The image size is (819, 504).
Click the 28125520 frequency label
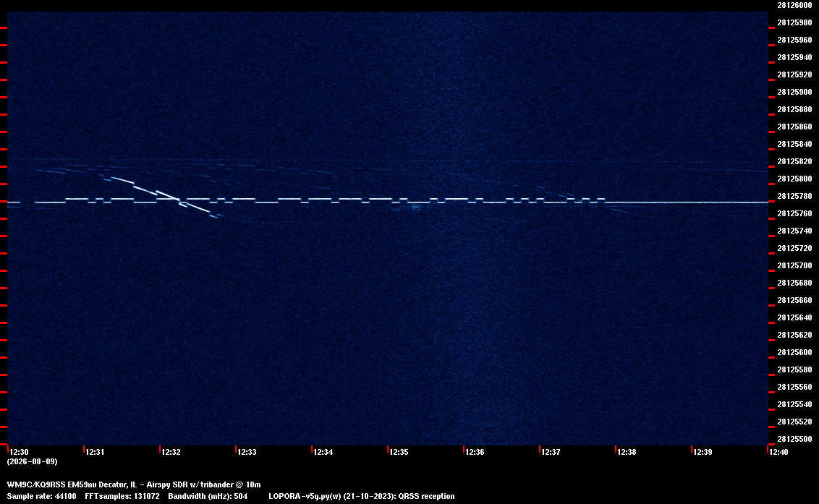(x=794, y=422)
